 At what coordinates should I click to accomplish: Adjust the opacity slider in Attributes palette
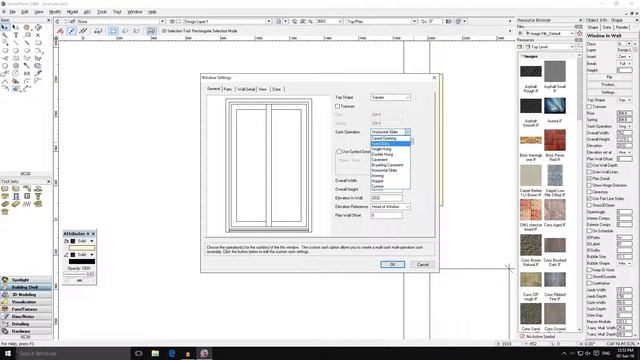point(79,274)
